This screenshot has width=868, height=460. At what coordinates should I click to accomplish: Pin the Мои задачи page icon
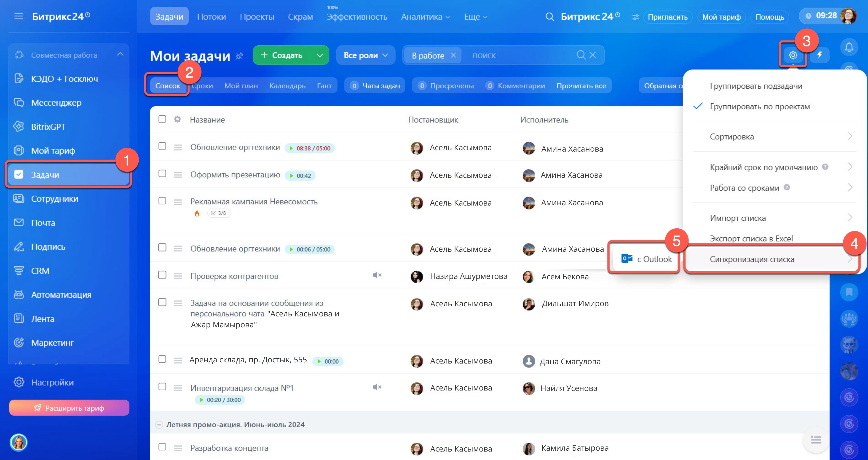(x=239, y=56)
